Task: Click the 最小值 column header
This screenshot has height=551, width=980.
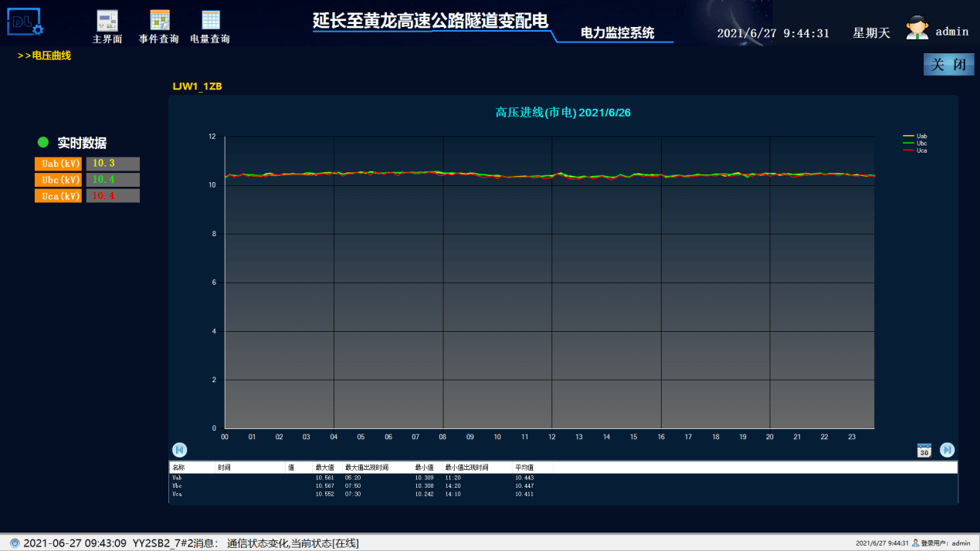Action: pyautogui.click(x=427, y=468)
